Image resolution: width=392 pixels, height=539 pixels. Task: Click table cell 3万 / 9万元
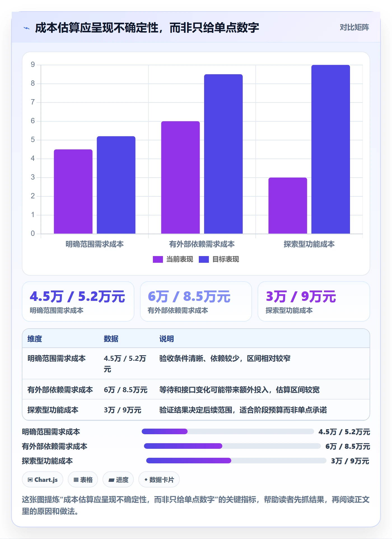click(x=122, y=410)
